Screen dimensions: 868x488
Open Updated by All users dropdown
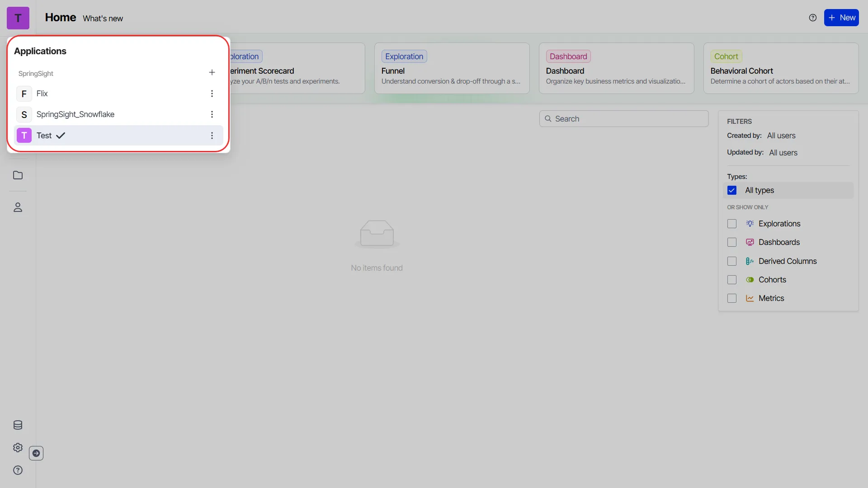tap(783, 153)
